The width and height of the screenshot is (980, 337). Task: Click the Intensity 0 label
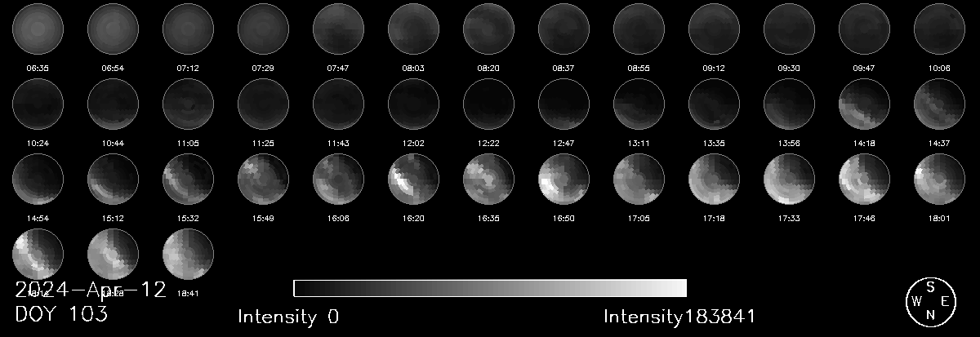pos(288,317)
